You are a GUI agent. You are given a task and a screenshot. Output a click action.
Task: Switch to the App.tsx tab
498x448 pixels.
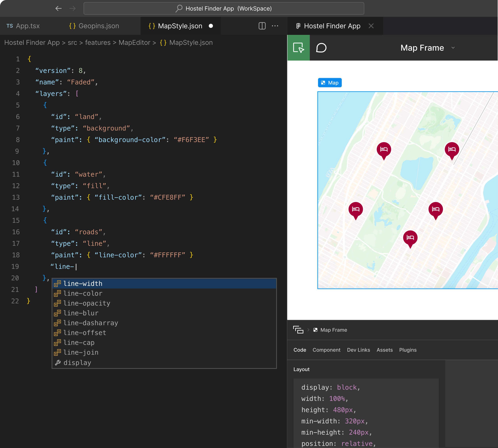pos(28,26)
